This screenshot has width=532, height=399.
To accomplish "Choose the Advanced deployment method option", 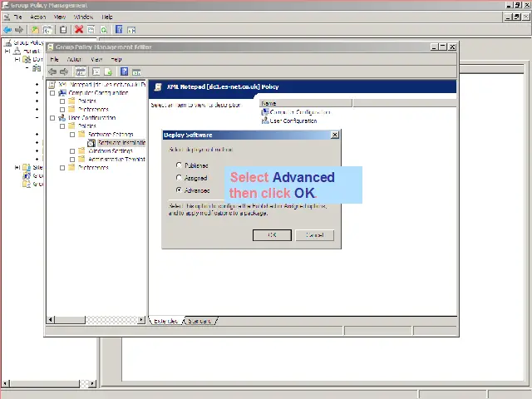I will pos(179,190).
